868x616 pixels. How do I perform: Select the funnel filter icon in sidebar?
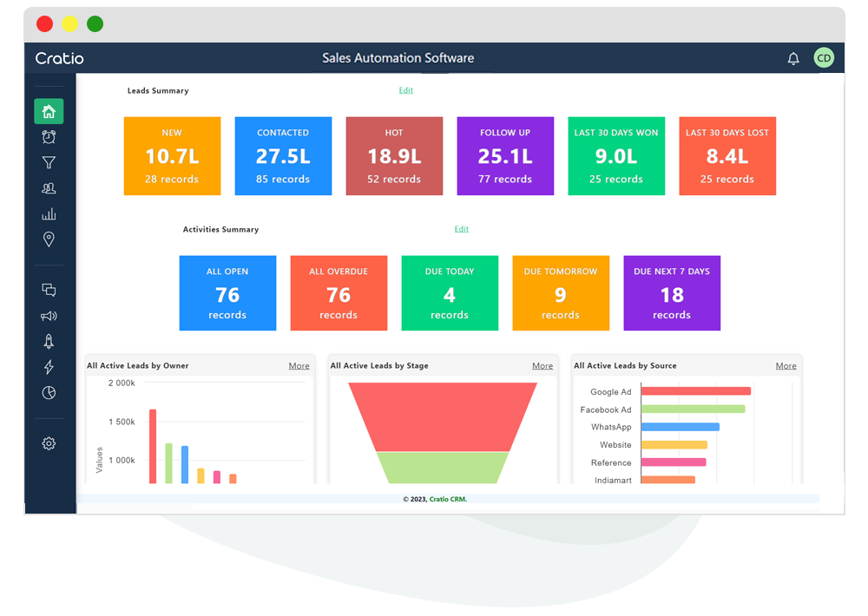[49, 163]
